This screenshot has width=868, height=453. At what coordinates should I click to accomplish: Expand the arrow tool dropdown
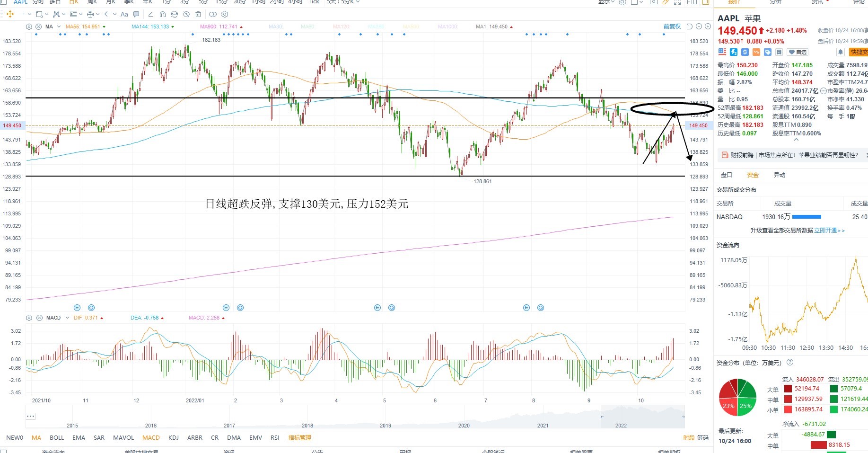115,14
